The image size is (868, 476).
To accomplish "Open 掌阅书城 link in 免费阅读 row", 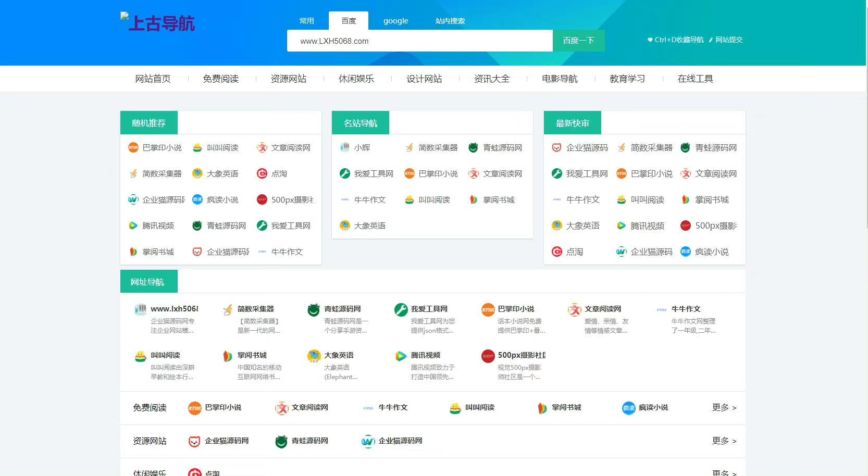I will coord(566,407).
